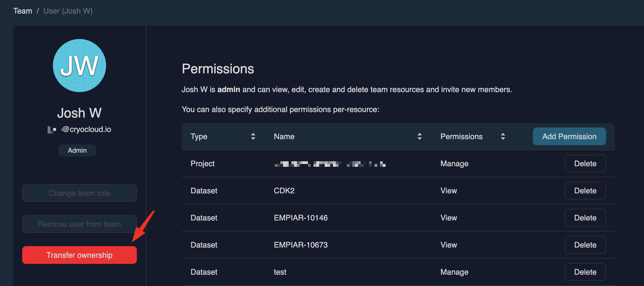Click the Admin role badge
The height and width of the screenshot is (286, 644).
[x=77, y=150]
